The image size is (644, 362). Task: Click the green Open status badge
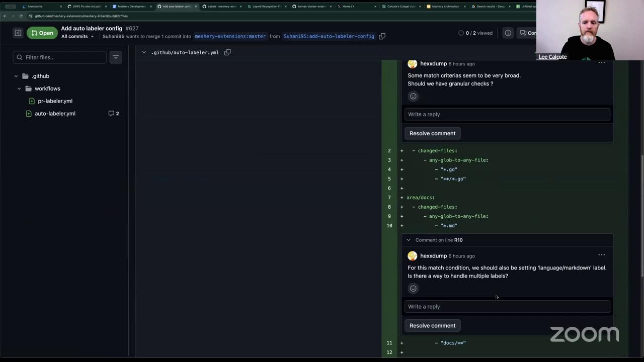[x=42, y=33]
